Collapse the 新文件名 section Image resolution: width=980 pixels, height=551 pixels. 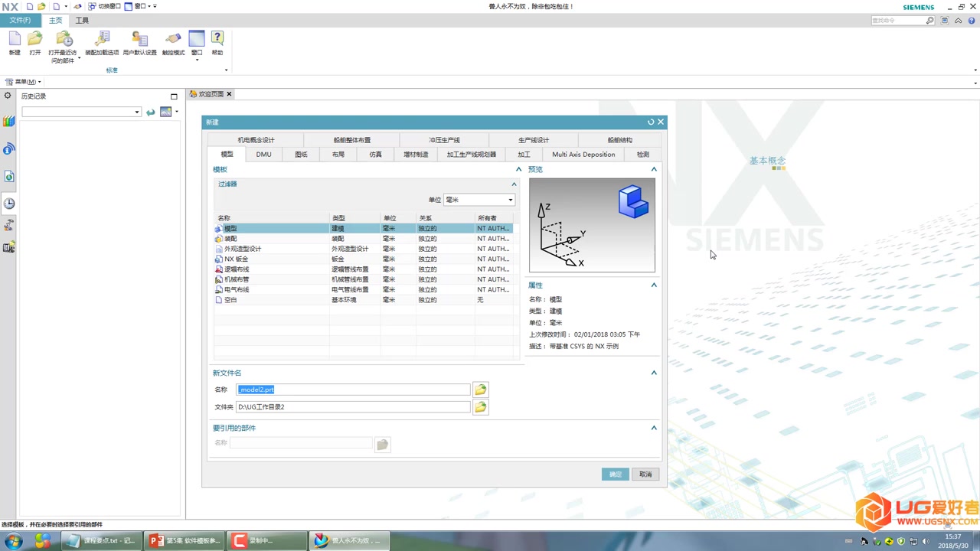click(654, 373)
